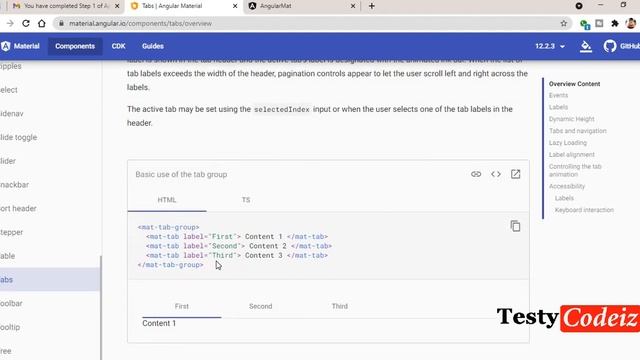The image size is (640, 360).
Task: Select the Second demo tab
Action: (x=260, y=306)
